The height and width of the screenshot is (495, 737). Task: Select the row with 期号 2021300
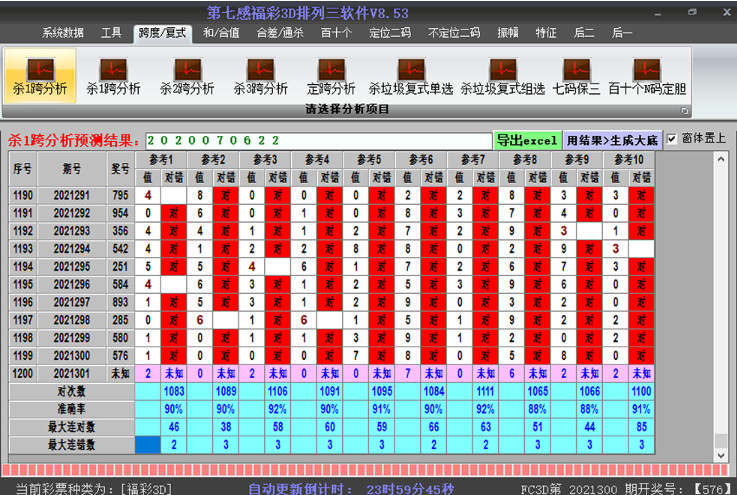pos(331,356)
